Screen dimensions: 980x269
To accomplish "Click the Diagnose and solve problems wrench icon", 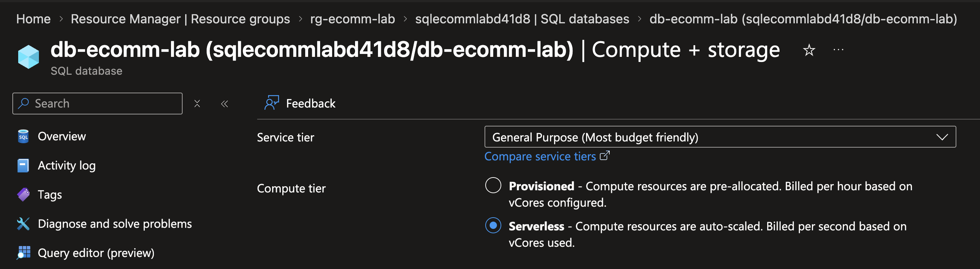I will [23, 224].
